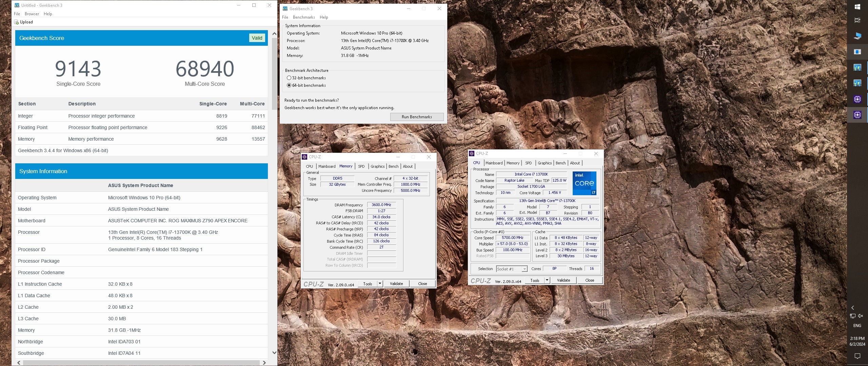Click the Motherboard row ROG MAXIMUS Z790 APEX ENCORE
The width and height of the screenshot is (868, 366).
tap(141, 221)
